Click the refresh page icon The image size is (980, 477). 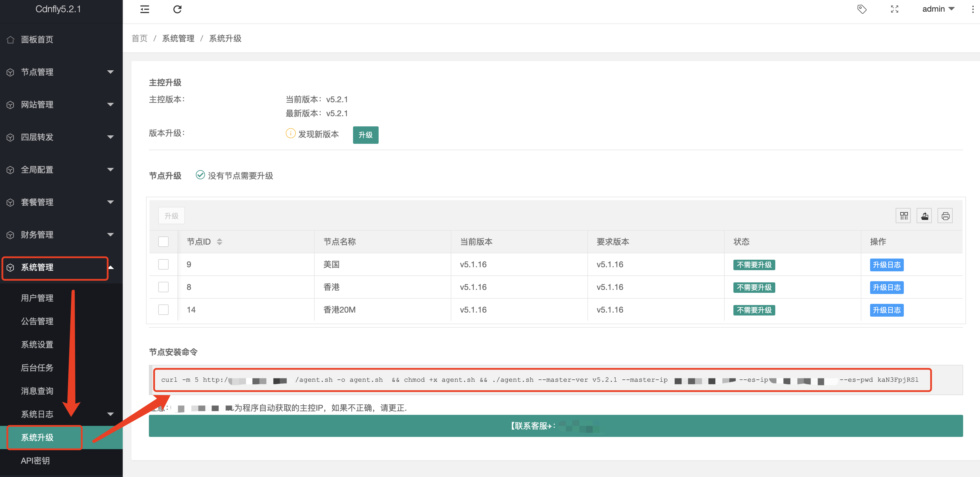pyautogui.click(x=177, y=9)
